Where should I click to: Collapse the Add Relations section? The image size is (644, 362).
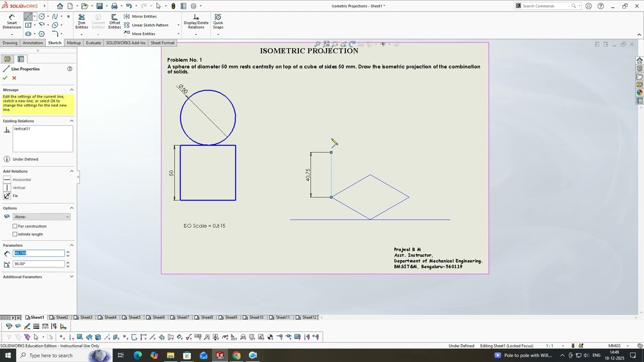[71, 171]
